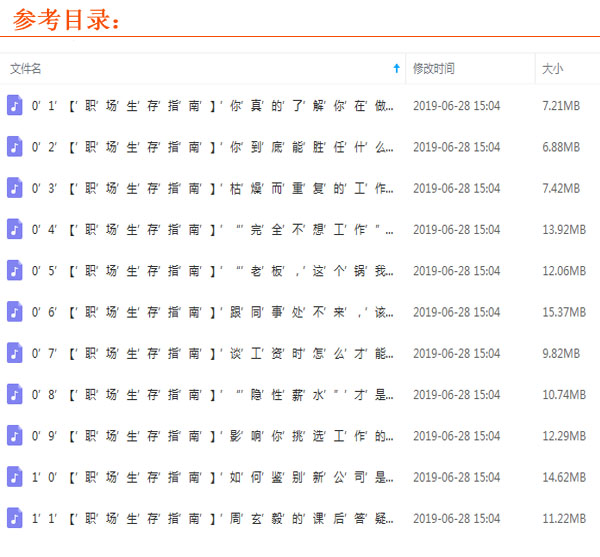Image resolution: width=600 pixels, height=557 pixels.
Task: Click the music icon beside file 03
Action: tap(14, 188)
